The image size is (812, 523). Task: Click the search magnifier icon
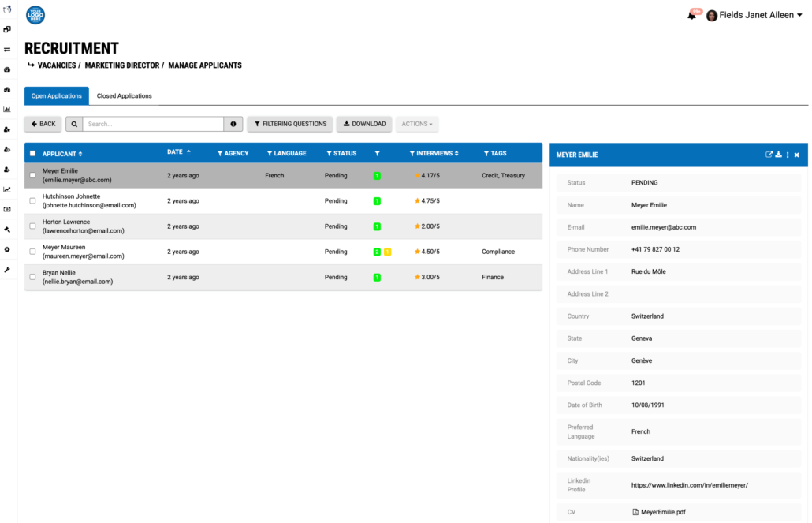[x=74, y=124]
